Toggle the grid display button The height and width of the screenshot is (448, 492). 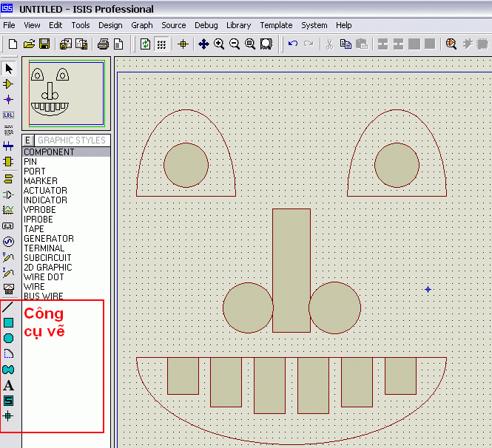(161, 44)
